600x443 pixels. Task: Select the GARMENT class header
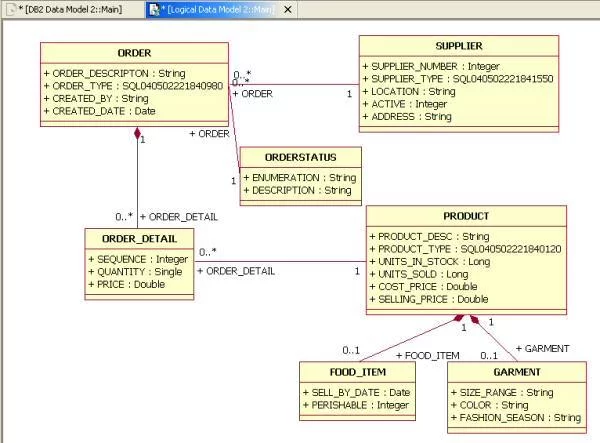(x=517, y=372)
